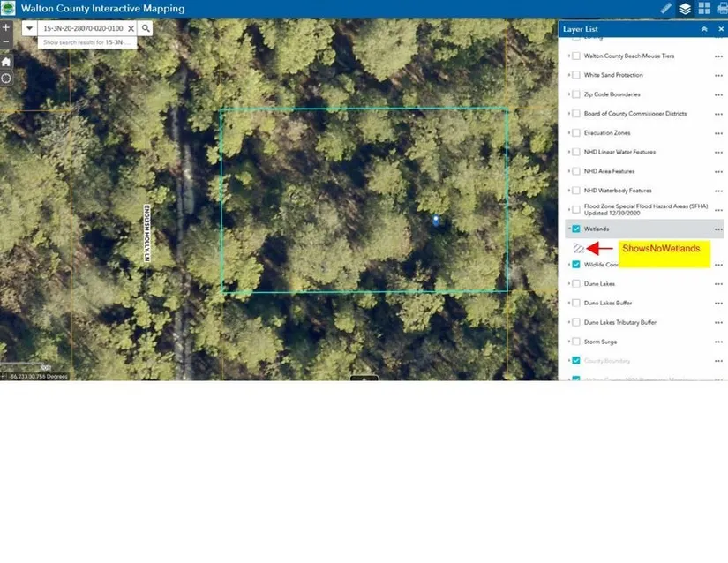The image size is (728, 563).
Task: Click the My Location circle button
Action: coord(6,78)
